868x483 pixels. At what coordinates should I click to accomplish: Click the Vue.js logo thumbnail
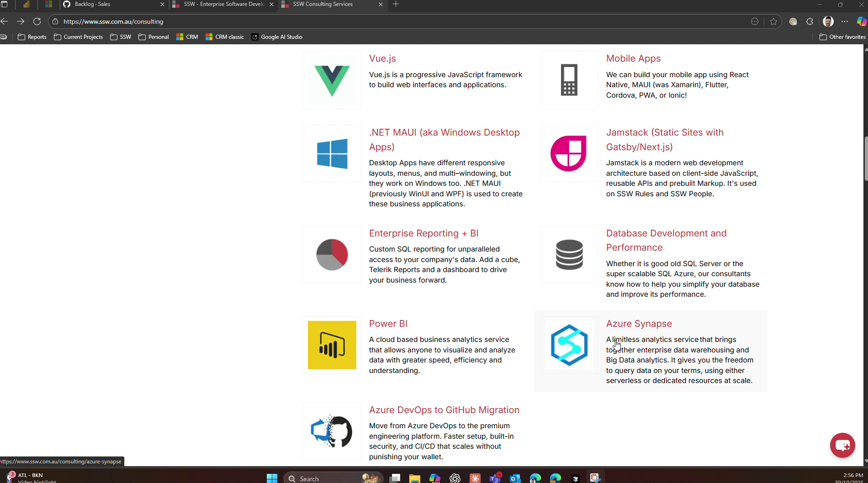click(x=332, y=79)
